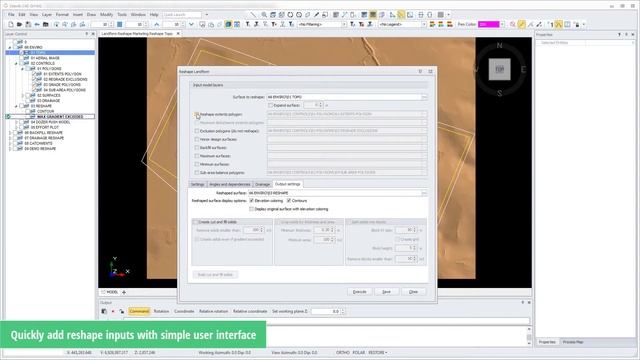The image size is (640, 360).
Task: Click the Execute button
Action: 360,292
